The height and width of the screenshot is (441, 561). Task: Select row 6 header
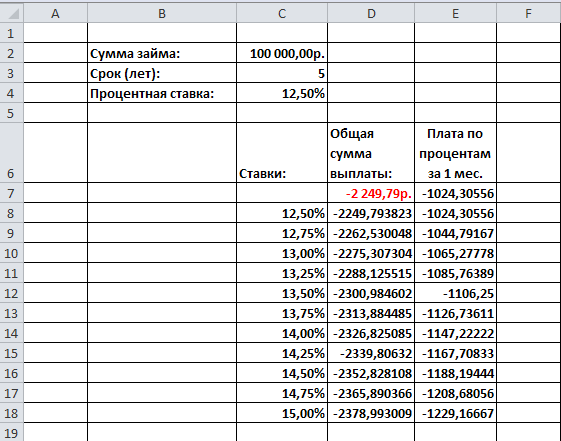tap(12, 153)
